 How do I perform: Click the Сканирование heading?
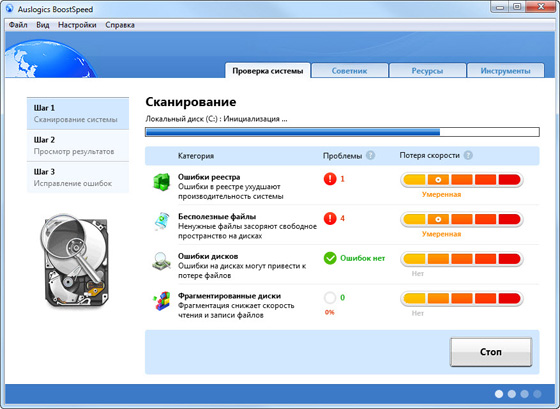(x=191, y=102)
